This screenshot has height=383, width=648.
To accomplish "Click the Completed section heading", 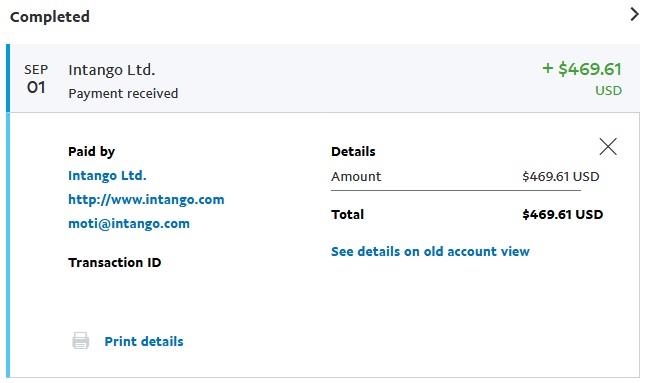I will point(50,17).
